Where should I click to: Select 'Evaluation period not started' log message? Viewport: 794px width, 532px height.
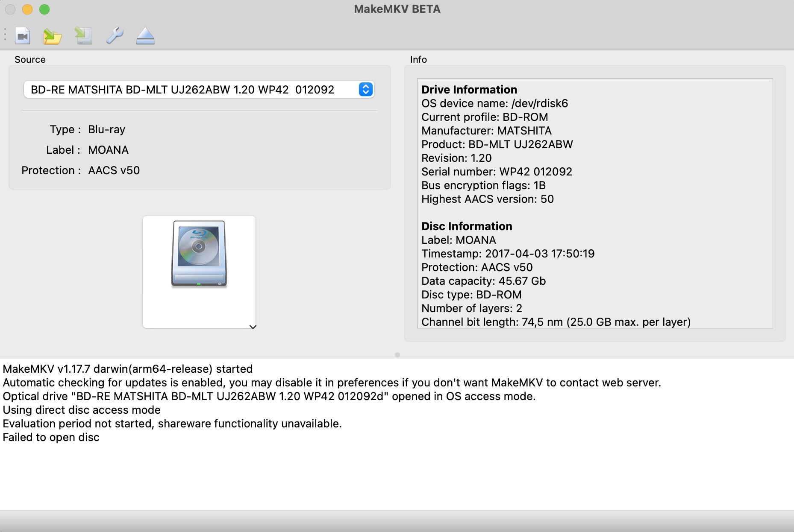(x=172, y=424)
